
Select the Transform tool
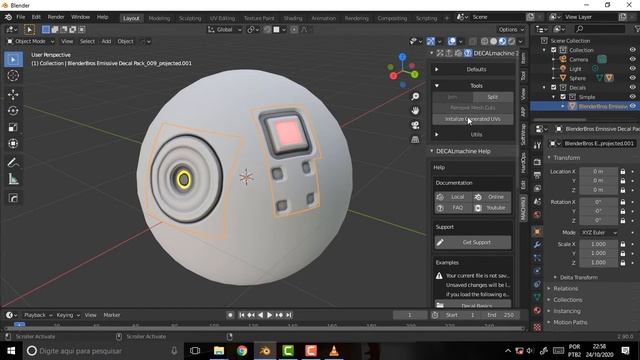point(13,144)
